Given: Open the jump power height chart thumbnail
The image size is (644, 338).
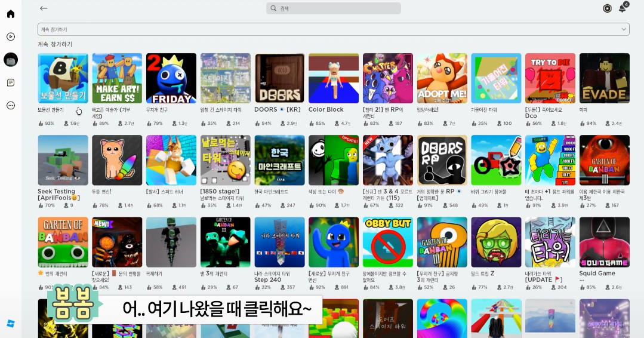Looking at the screenshot, I should [550, 160].
